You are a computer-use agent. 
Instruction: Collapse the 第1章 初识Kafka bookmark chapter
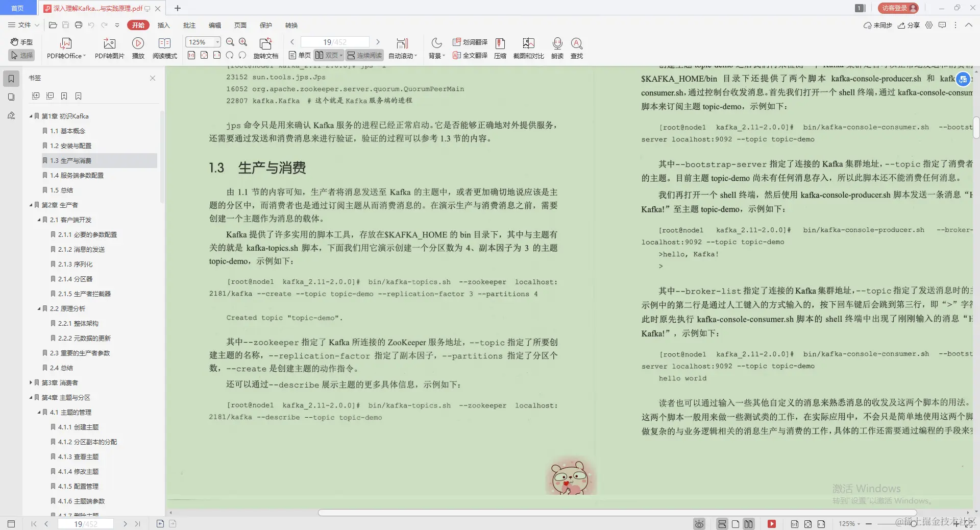tap(31, 116)
